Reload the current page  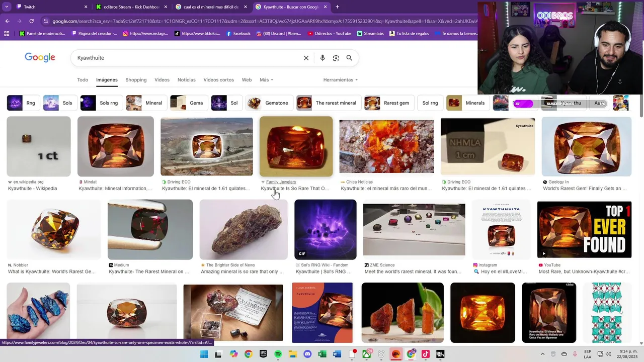[31, 21]
